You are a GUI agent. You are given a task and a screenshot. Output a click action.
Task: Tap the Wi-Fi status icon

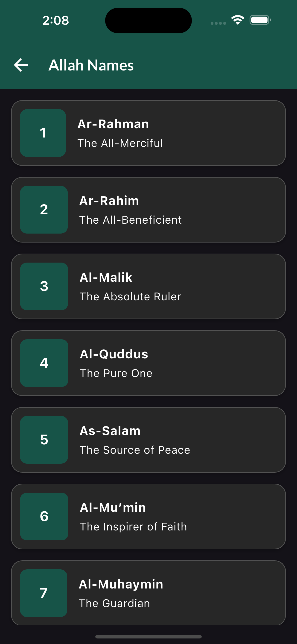(x=238, y=20)
